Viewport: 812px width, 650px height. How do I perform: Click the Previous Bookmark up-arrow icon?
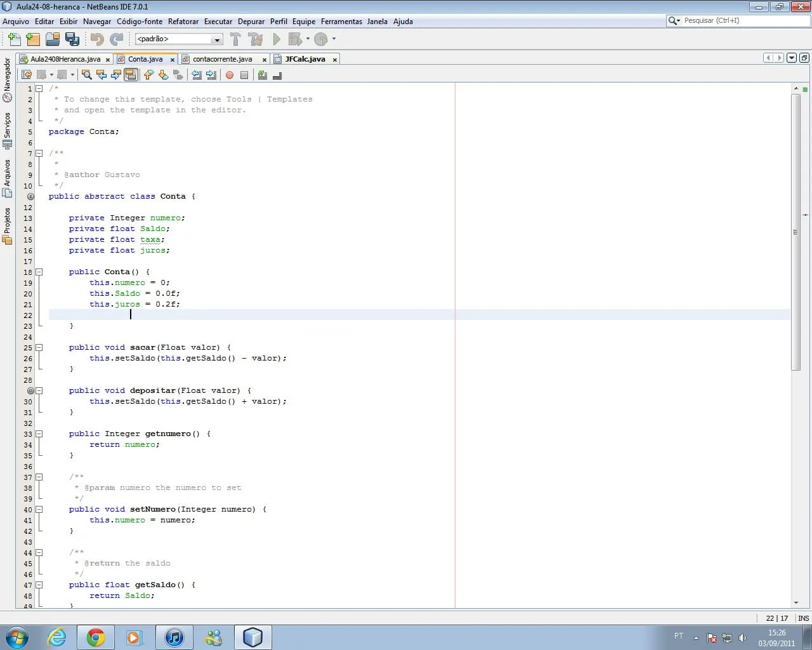[x=148, y=75]
